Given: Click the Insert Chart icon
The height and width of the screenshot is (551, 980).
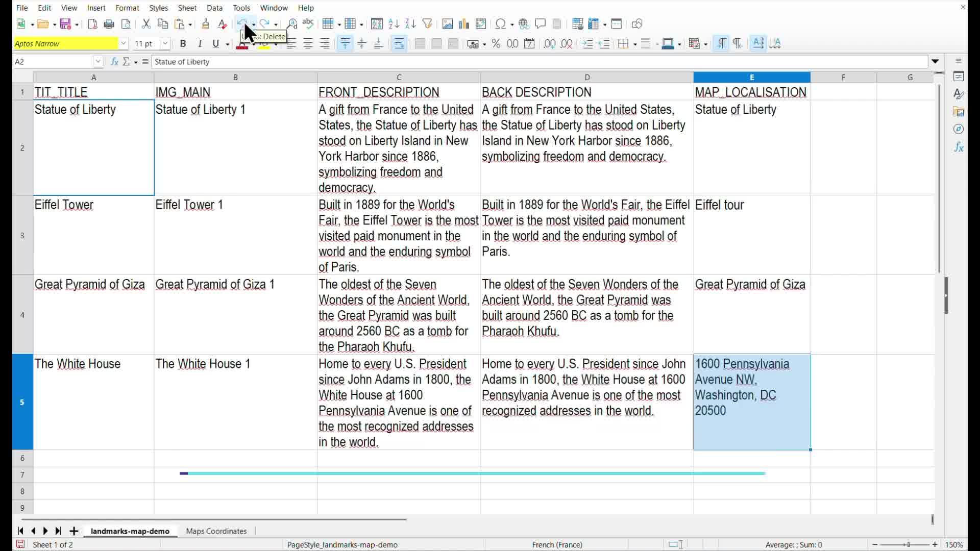Looking at the screenshot, I should [464, 24].
